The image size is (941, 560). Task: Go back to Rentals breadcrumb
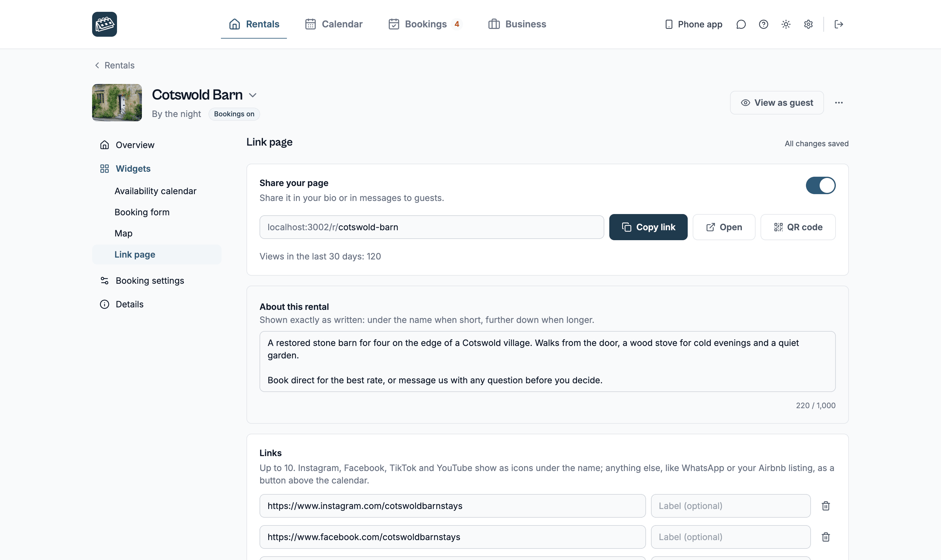[x=115, y=65]
